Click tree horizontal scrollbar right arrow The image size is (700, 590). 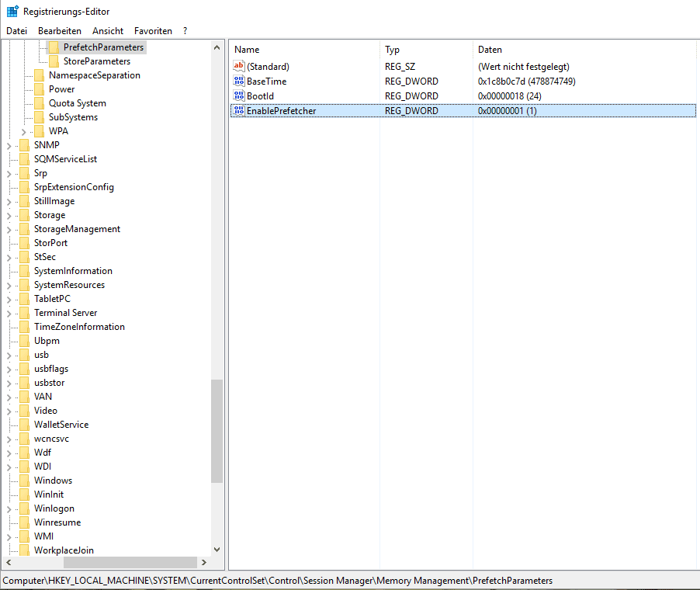click(204, 562)
